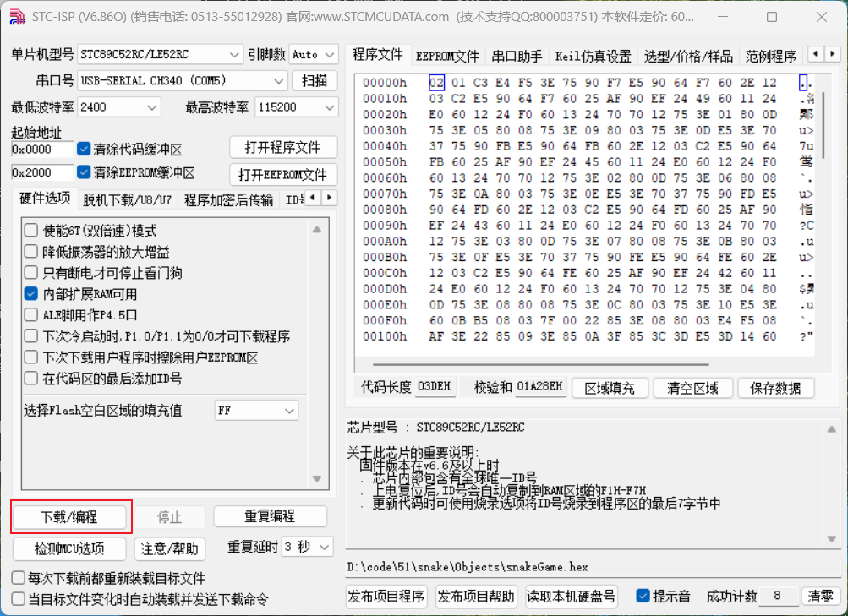Image resolution: width=848 pixels, height=616 pixels.
Task: Click 打开程序文件 button
Action: (283, 148)
